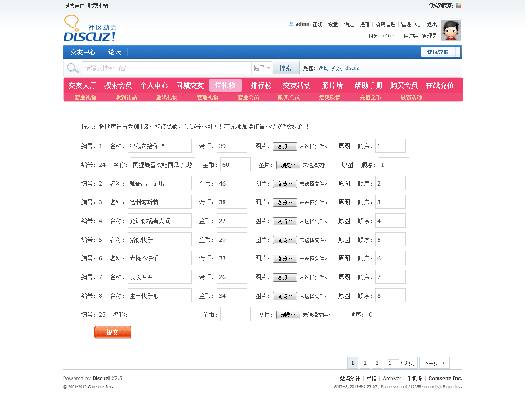Screen dimensions: 532x411
Task: Select the highlighted 送礼物 menu tab
Action: pos(225,85)
